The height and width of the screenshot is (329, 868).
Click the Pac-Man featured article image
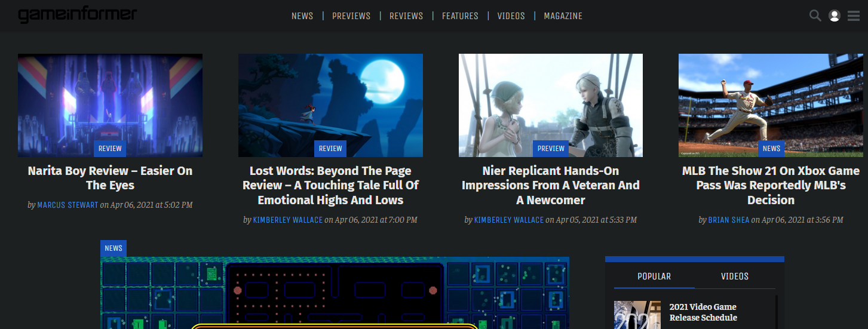click(335, 293)
